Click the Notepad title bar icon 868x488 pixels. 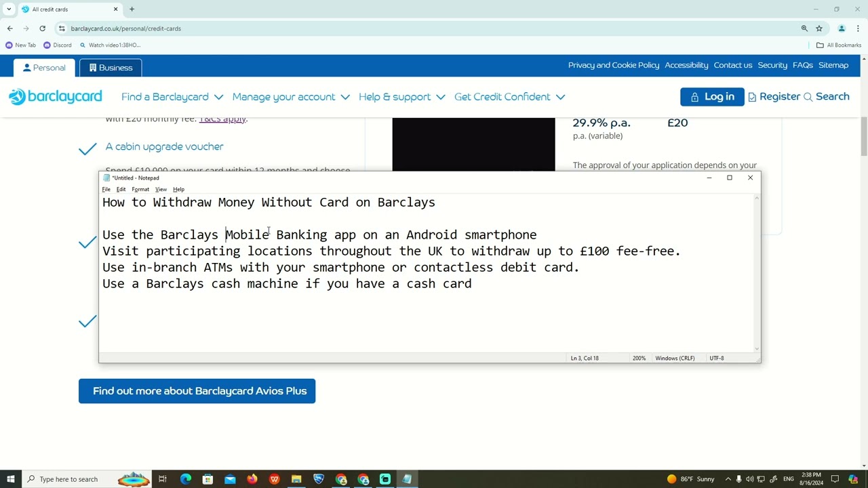pyautogui.click(x=106, y=178)
